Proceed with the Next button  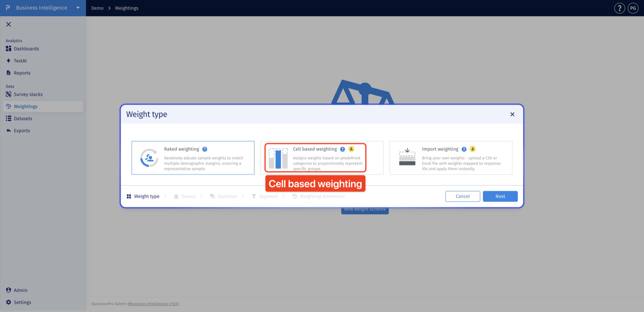click(x=500, y=196)
